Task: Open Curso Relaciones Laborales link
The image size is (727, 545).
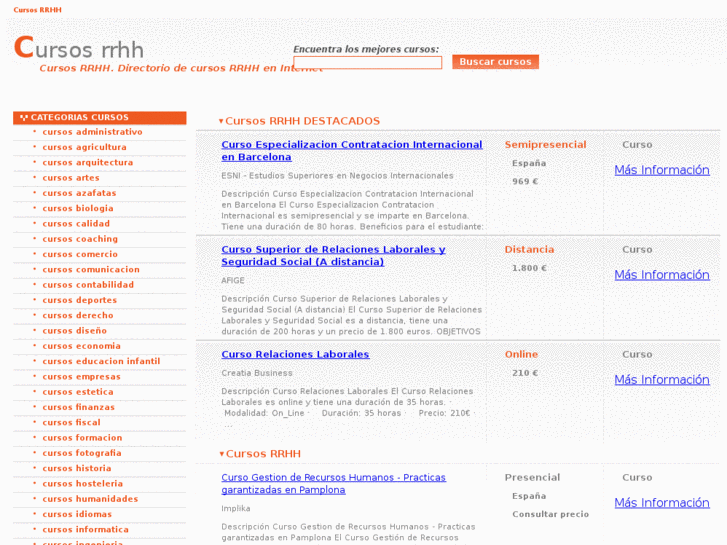Action: pyautogui.click(x=295, y=355)
